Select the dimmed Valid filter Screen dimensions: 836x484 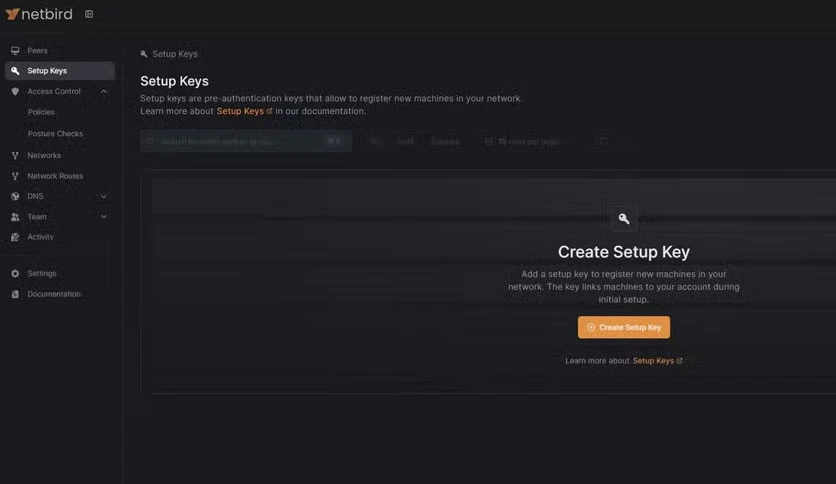405,141
